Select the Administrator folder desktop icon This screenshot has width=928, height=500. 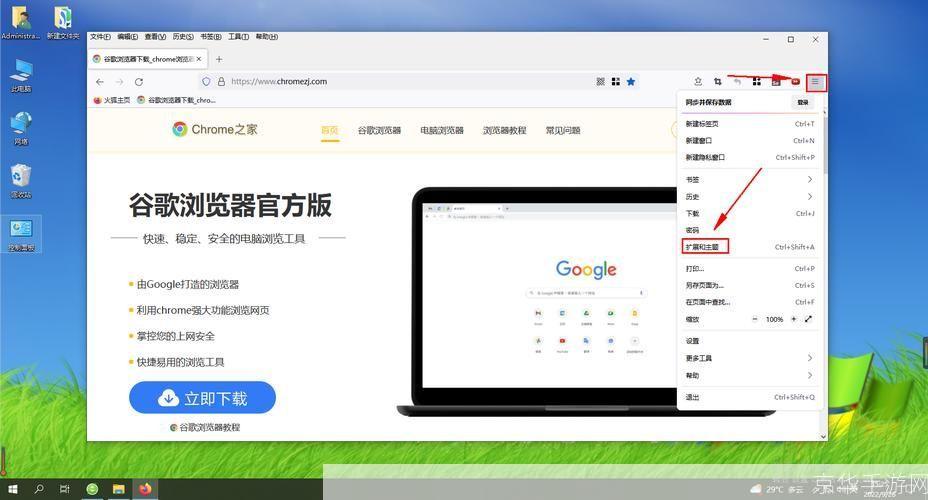(x=21, y=22)
